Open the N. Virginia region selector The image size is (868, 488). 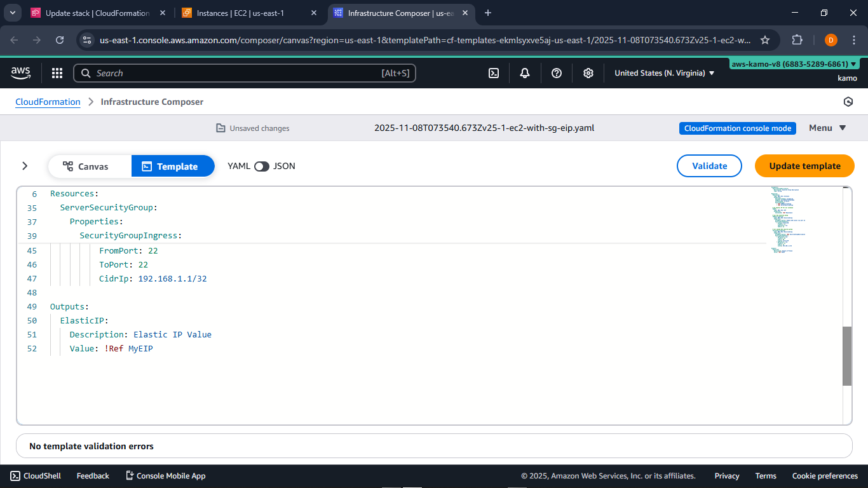coord(663,73)
